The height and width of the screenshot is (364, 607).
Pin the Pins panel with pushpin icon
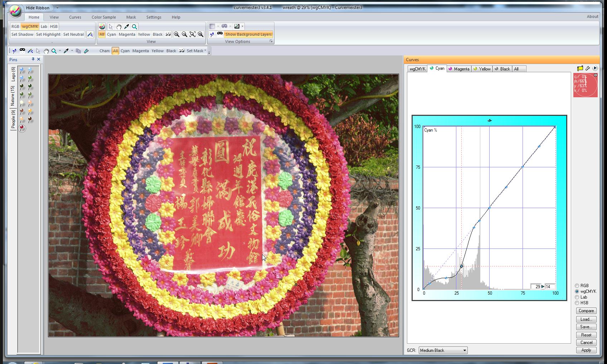(33, 59)
